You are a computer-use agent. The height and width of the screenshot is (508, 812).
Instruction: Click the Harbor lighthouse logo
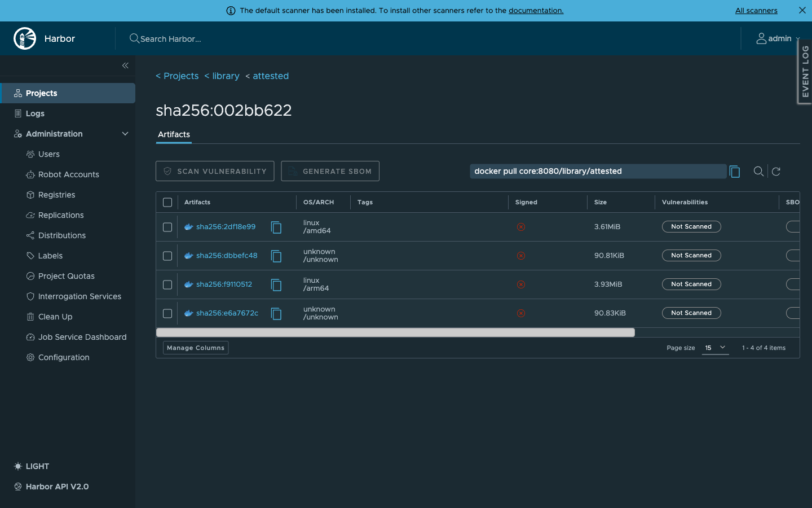tap(25, 38)
